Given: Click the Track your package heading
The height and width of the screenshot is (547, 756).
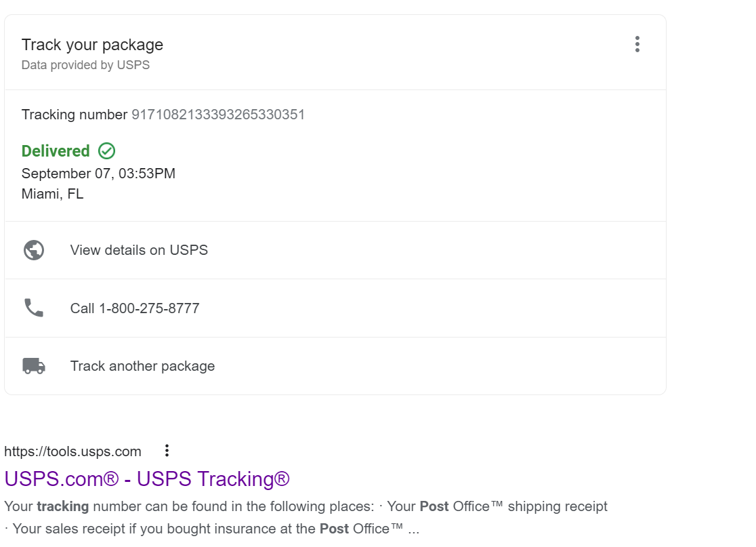Looking at the screenshot, I should click(92, 45).
